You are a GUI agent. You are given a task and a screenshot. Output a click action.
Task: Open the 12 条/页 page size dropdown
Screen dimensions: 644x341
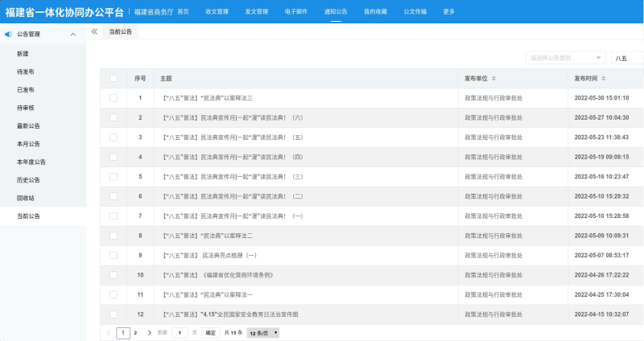[263, 332]
